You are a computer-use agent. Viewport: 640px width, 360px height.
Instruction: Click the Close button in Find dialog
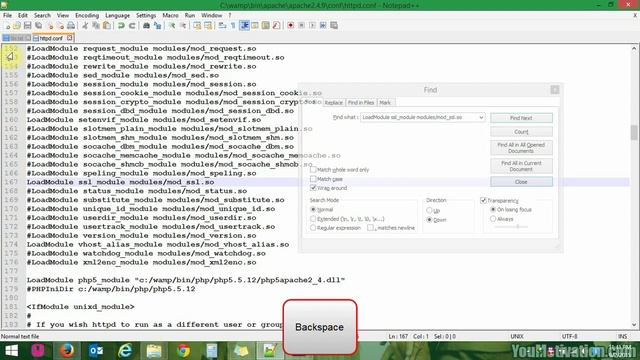point(521,182)
